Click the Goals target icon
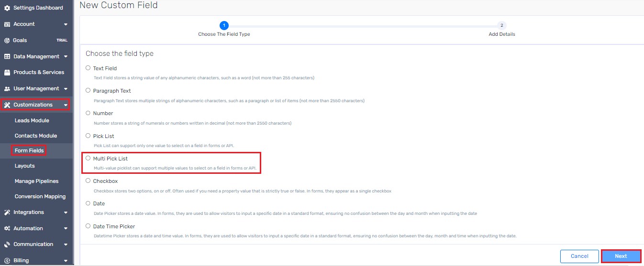This screenshot has height=266, width=644. (7, 41)
